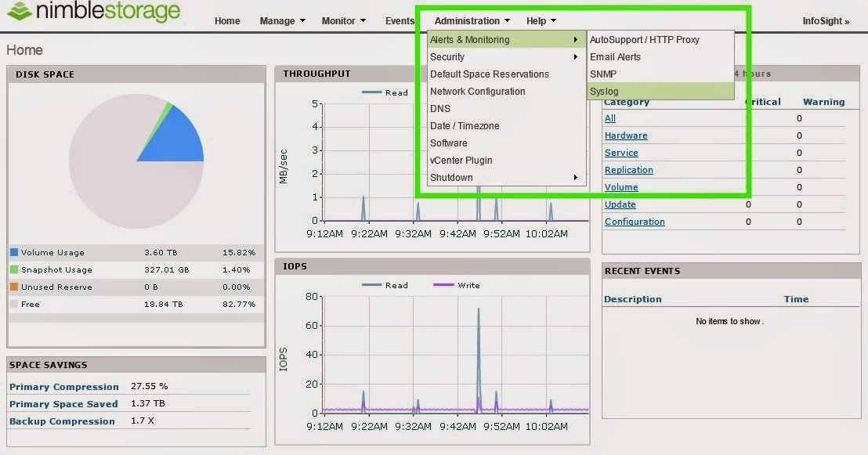Image resolution: width=868 pixels, height=455 pixels.
Task: Open the Manage dropdown menu
Action: pyautogui.click(x=282, y=21)
